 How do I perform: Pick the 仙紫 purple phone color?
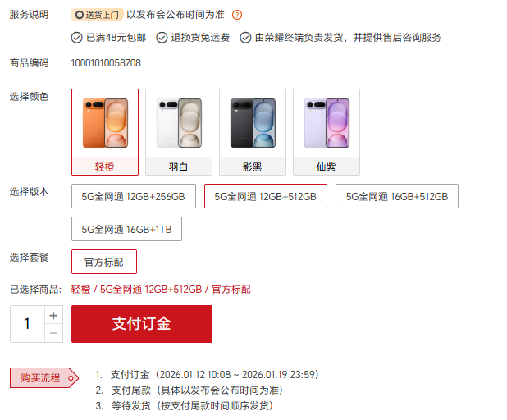[327, 132]
